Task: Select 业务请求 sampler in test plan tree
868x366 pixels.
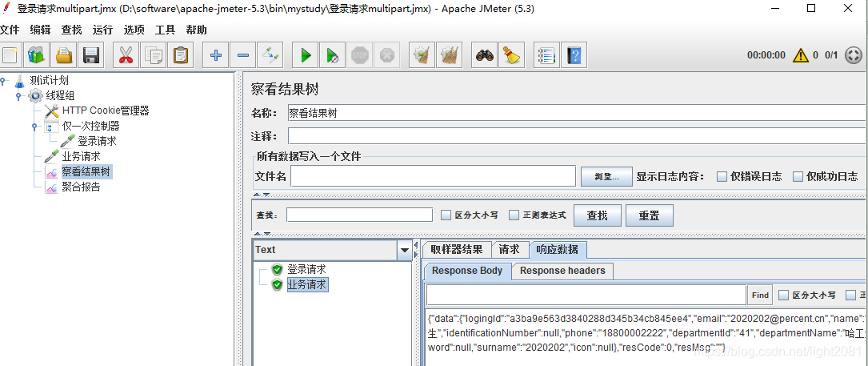Action: [x=81, y=156]
